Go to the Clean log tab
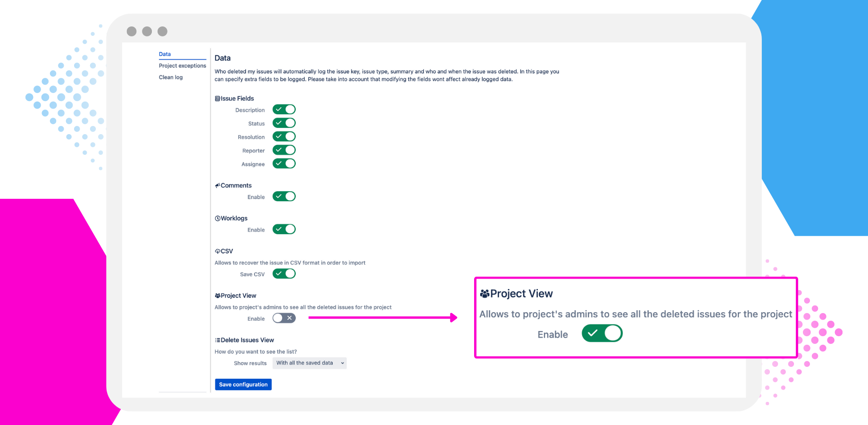868x425 pixels. [171, 77]
